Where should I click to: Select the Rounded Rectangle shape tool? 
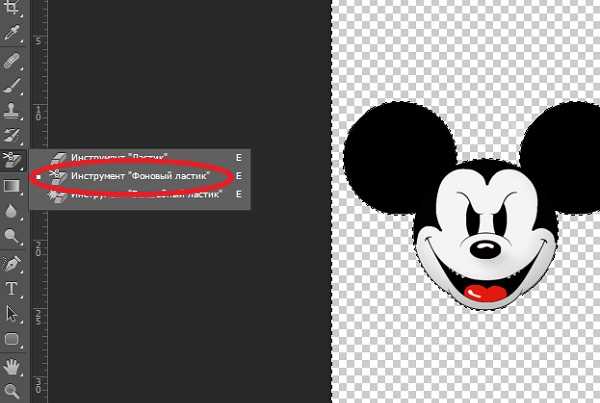[11, 339]
